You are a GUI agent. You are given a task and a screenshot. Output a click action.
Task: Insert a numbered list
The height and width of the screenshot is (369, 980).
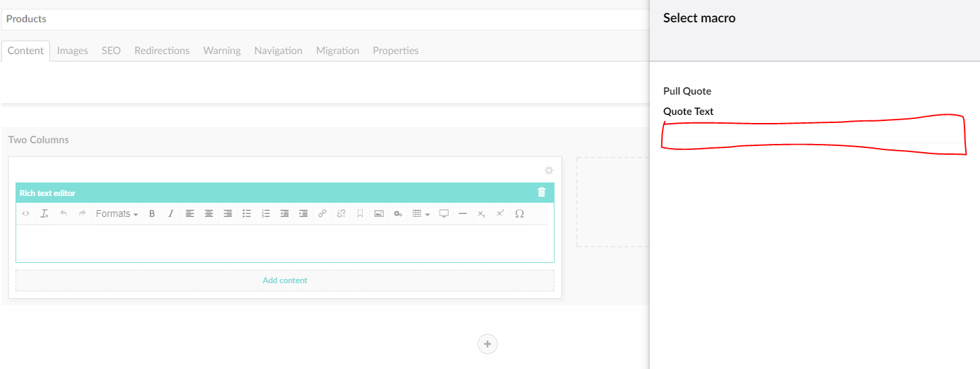pyautogui.click(x=265, y=214)
